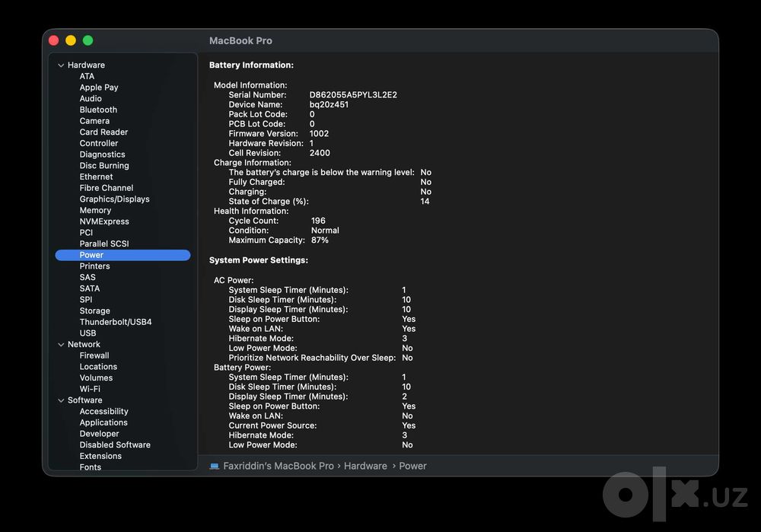Select Disabled Software item
The height and width of the screenshot is (532, 761).
(115, 444)
